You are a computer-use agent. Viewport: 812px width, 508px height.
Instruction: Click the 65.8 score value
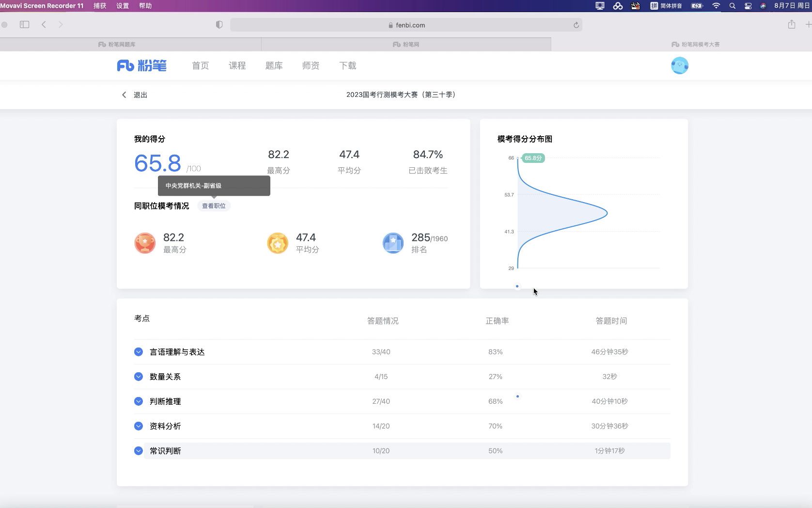point(157,163)
